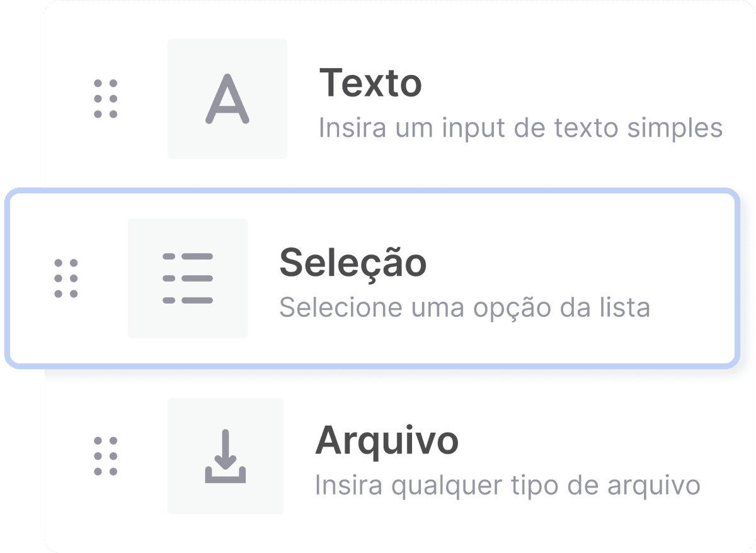The height and width of the screenshot is (553, 756).
Task: Select the Arquivo heading
Action: pyautogui.click(x=386, y=440)
